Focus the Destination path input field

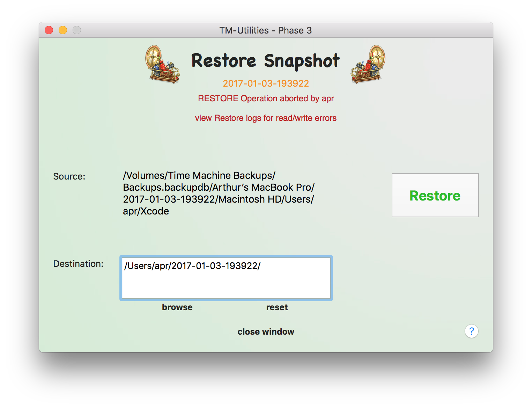pos(226,278)
